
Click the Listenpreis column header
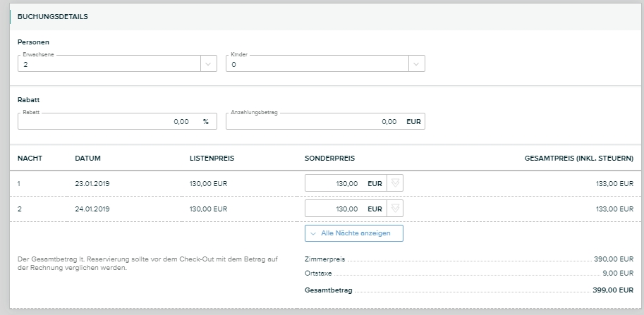[212, 158]
